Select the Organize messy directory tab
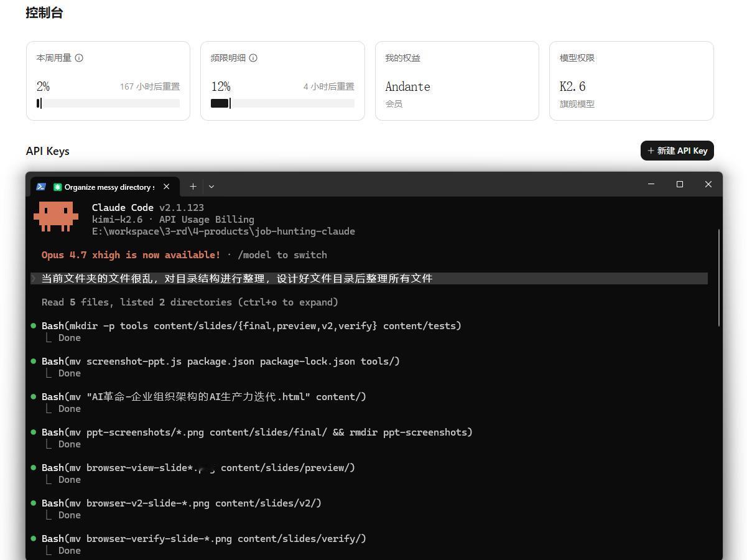The height and width of the screenshot is (560, 747). pos(105,187)
